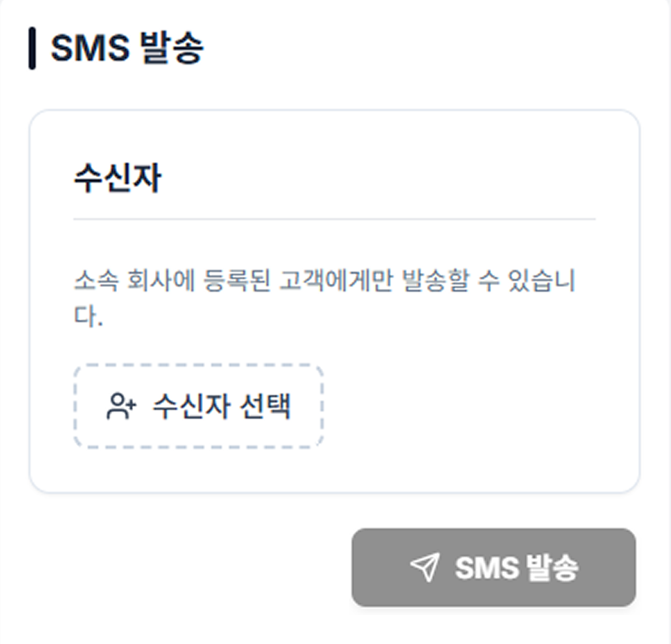Select the 수신자 section title
Image resolution: width=671 pixels, height=644 pixels.
click(x=117, y=178)
